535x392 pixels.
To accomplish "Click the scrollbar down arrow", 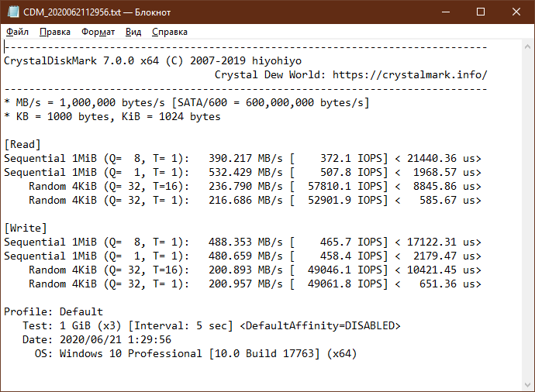I will tap(528, 385).
